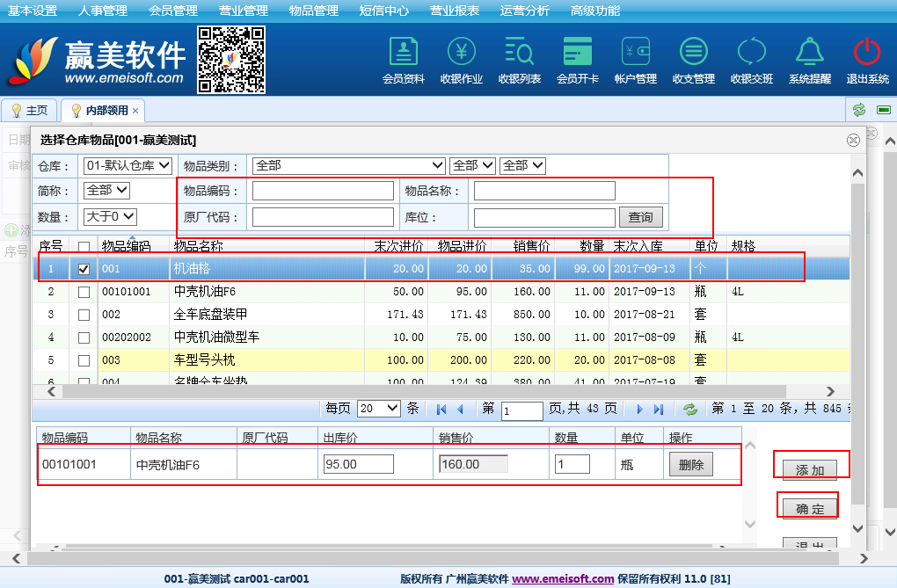Switch to the 主页 tab

pyautogui.click(x=29, y=111)
